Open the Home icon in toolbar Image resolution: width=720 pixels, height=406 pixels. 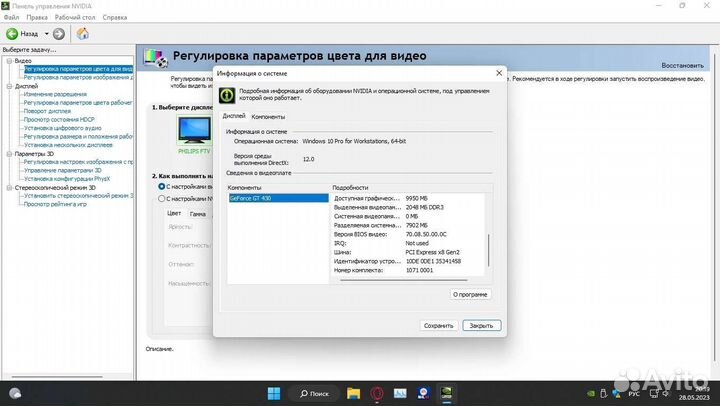83,34
